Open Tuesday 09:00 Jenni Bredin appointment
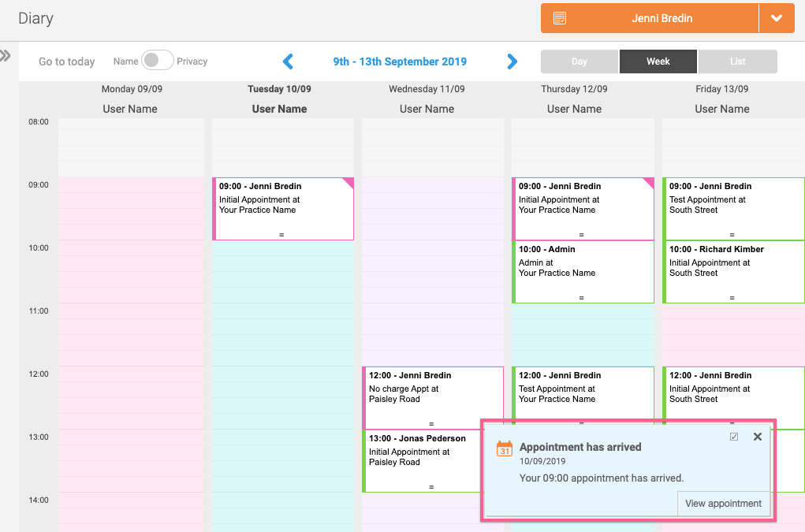 [282, 205]
